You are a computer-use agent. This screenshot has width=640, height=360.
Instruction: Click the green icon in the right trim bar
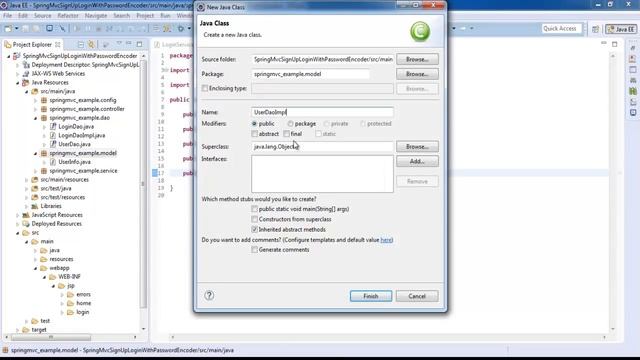pos(633,91)
